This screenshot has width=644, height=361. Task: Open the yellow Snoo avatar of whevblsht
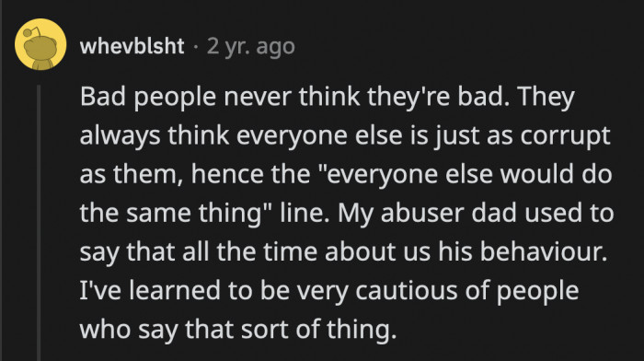click(40, 44)
